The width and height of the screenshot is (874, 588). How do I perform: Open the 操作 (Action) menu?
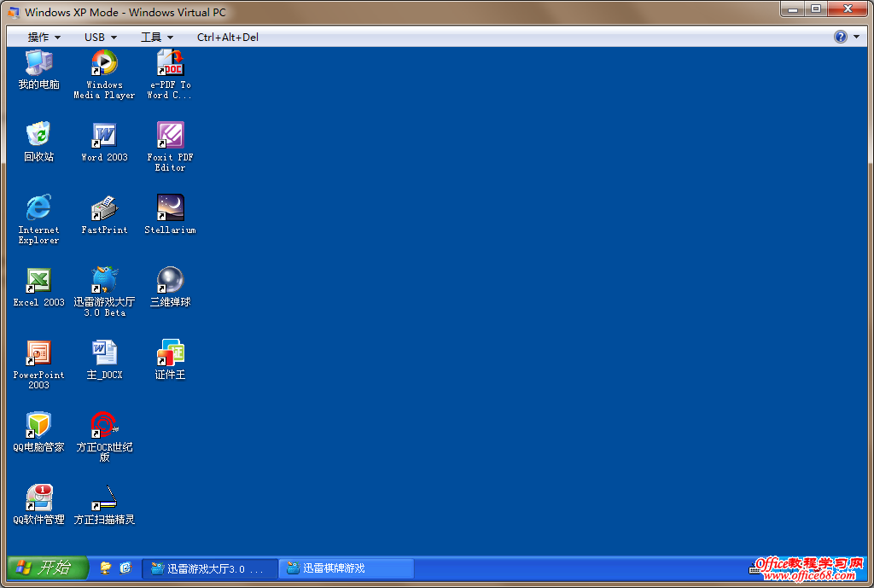pyautogui.click(x=44, y=37)
